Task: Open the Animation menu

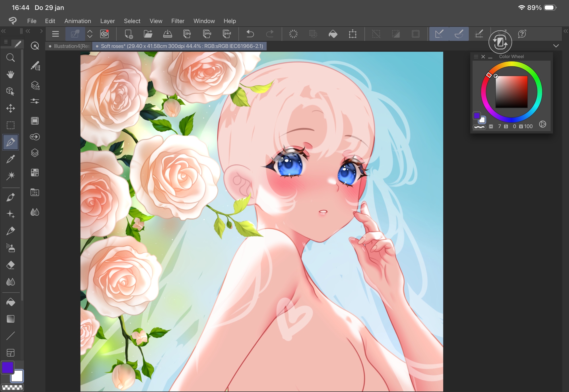Action: (78, 21)
